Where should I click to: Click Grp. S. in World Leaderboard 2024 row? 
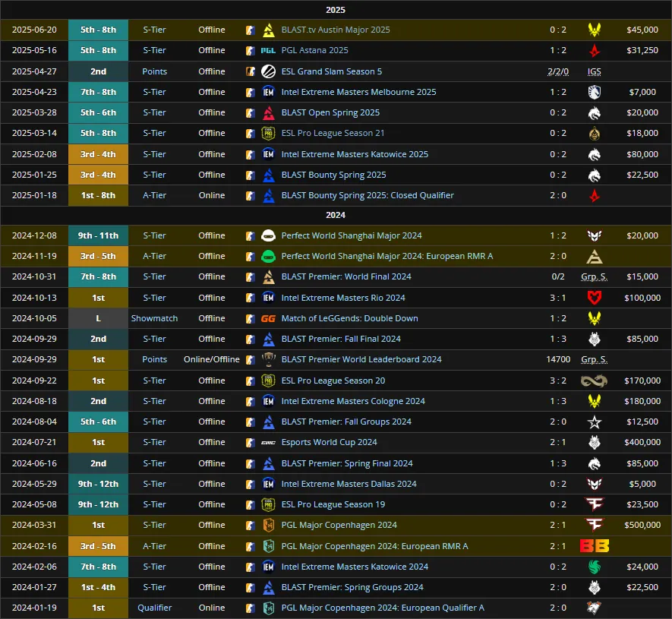(x=594, y=359)
